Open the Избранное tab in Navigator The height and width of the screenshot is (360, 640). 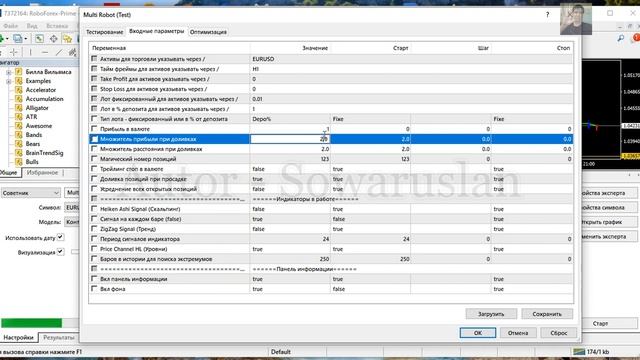pos(42,173)
